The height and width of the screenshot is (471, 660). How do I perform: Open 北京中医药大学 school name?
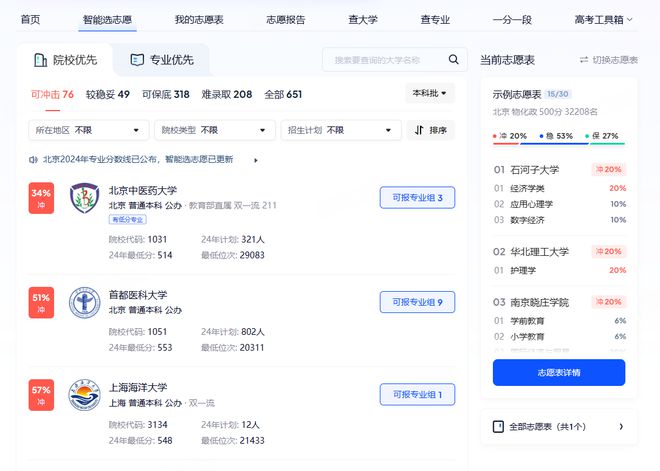[143, 191]
